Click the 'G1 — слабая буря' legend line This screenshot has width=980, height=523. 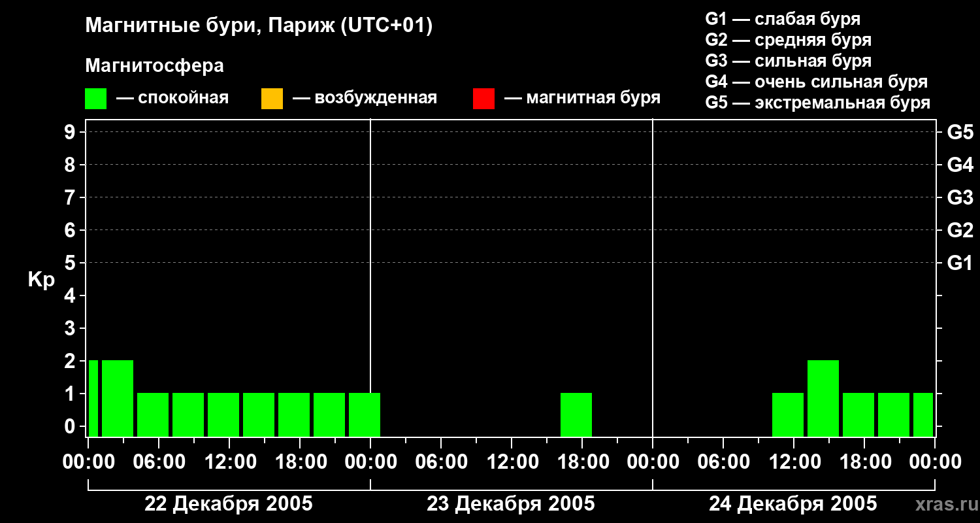click(x=783, y=18)
